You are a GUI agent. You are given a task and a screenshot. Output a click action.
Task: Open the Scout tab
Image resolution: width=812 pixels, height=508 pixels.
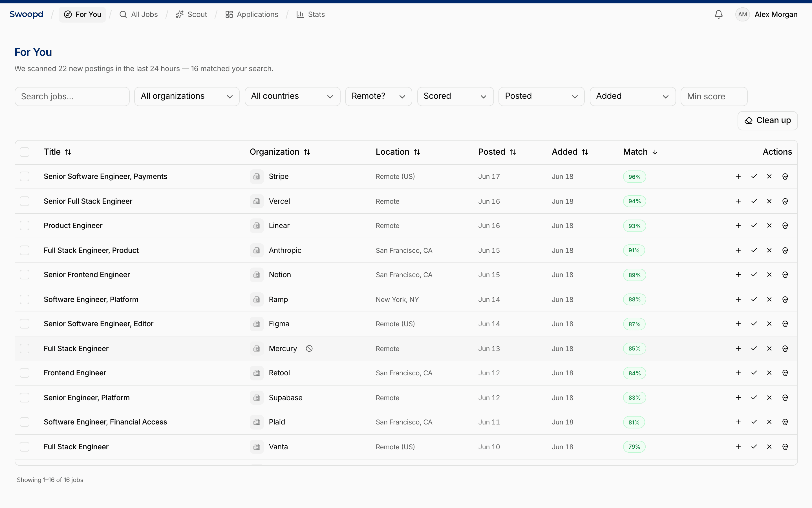[x=191, y=14]
